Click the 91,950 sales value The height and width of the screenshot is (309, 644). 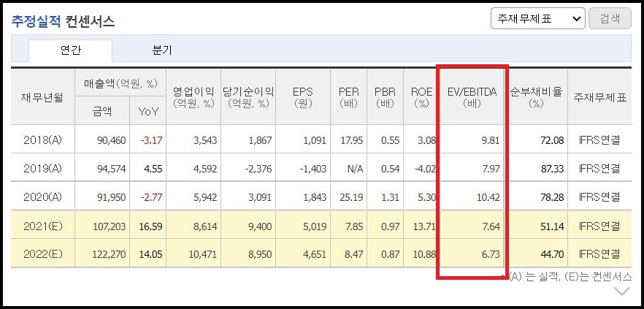pyautogui.click(x=112, y=198)
